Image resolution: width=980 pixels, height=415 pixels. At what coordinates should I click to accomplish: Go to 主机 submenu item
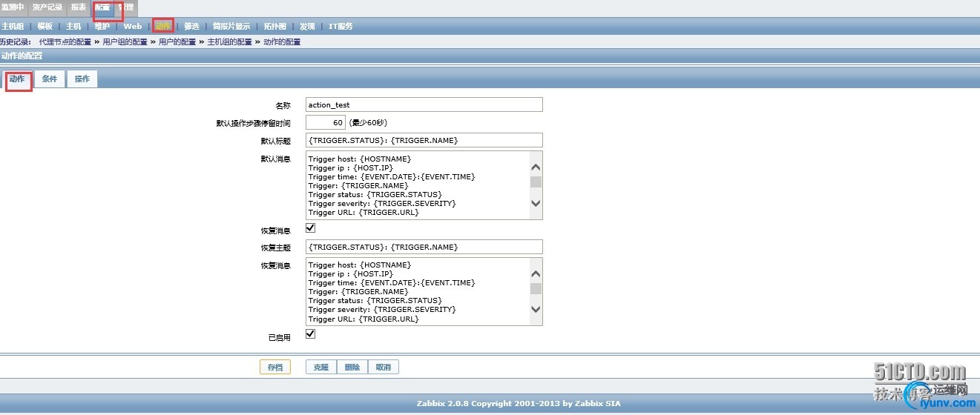[x=73, y=26]
